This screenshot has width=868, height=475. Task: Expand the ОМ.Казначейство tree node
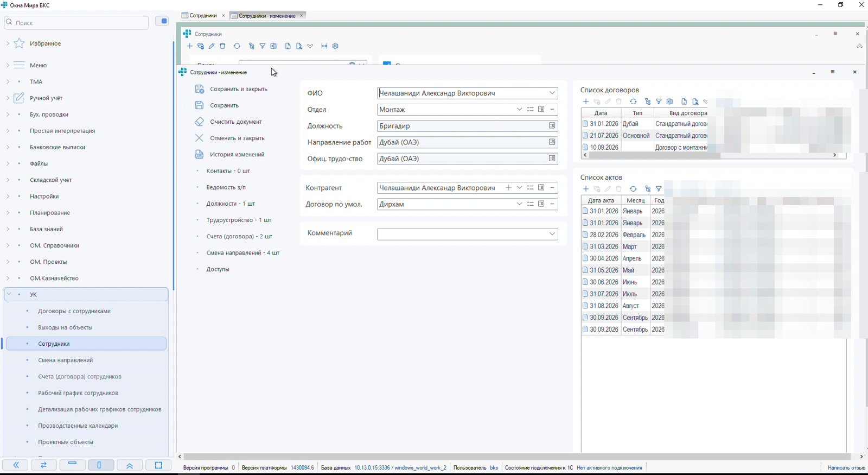[8, 278]
